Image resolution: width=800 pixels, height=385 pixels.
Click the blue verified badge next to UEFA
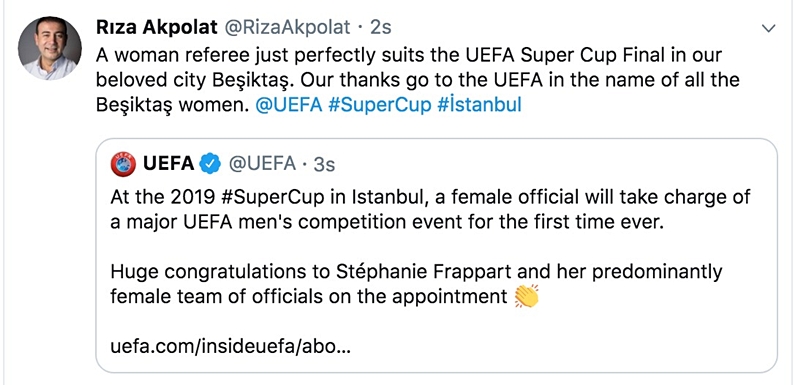[x=210, y=164]
